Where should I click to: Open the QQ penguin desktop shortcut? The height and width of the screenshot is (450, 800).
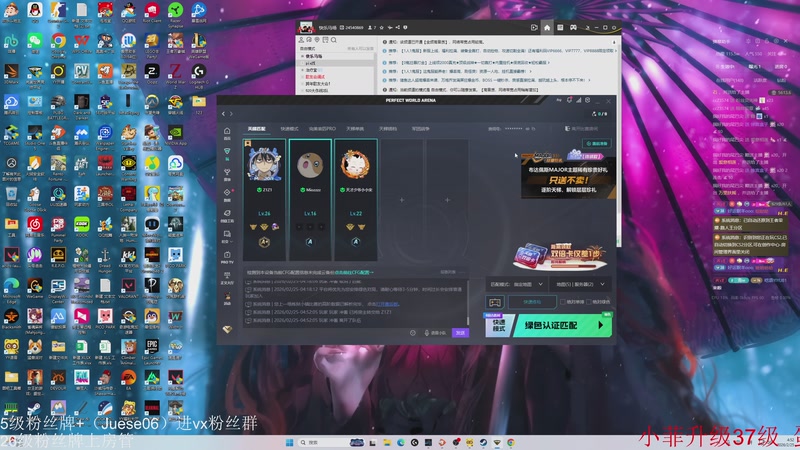35,13
